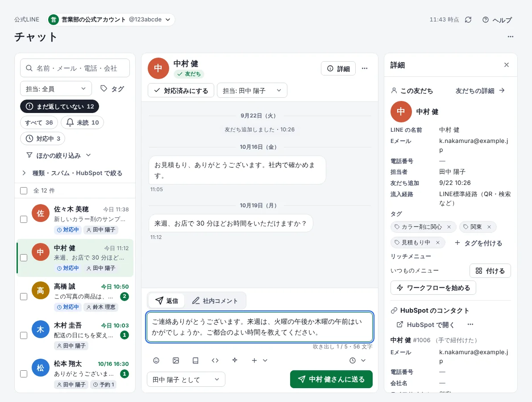532x402 pixels.
Task: Open the chevron next to the plus icon
Action: pos(265,360)
